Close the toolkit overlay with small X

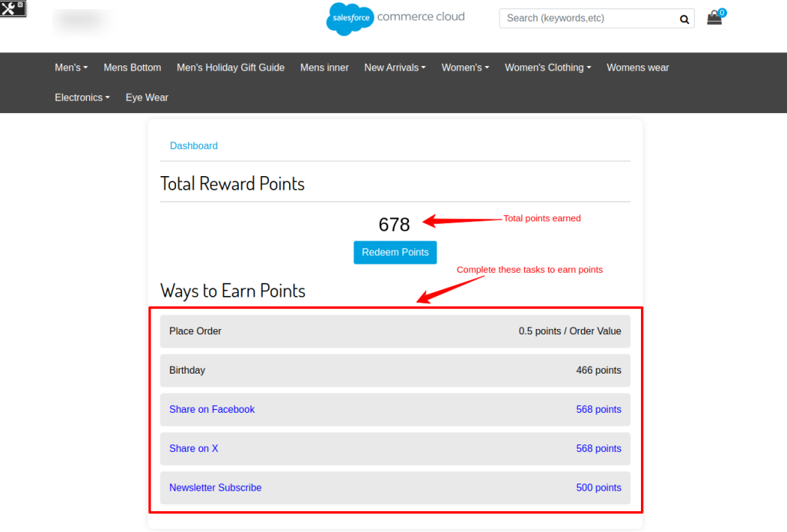tap(21, 5)
